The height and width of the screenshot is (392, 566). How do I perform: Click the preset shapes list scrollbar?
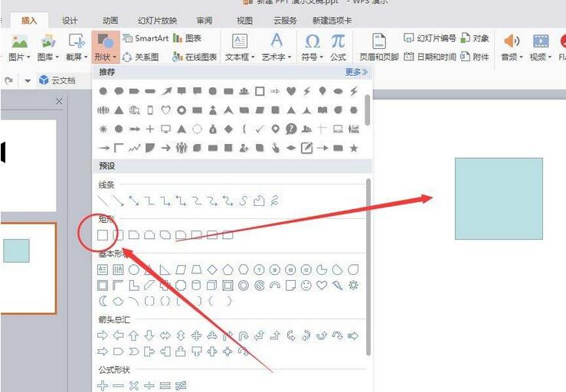point(368,267)
